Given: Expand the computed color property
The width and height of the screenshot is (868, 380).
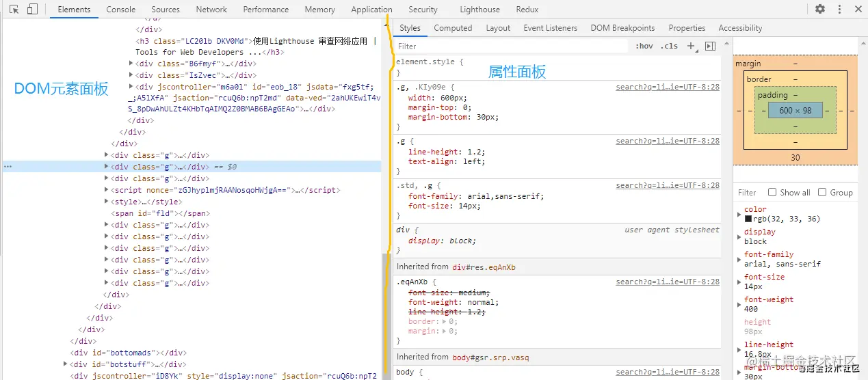Looking at the screenshot, I should coord(739,214).
